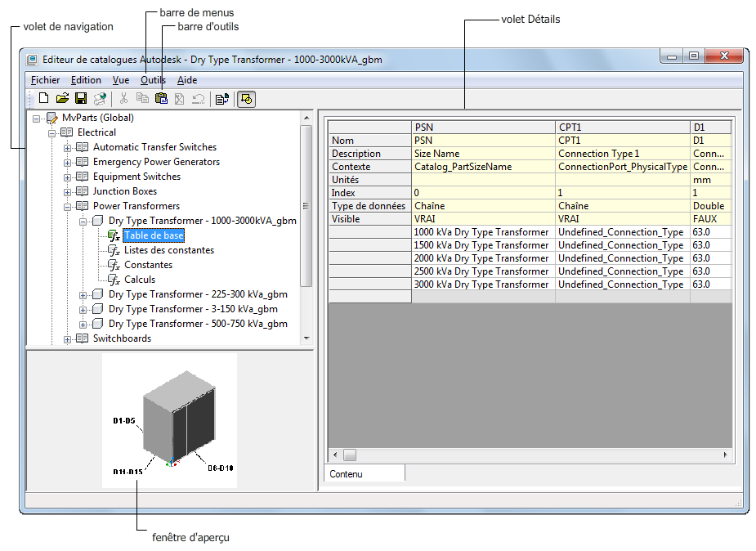Click the catalog publish icon after Save
Viewport: 756px width, 551px height.
coord(100,98)
